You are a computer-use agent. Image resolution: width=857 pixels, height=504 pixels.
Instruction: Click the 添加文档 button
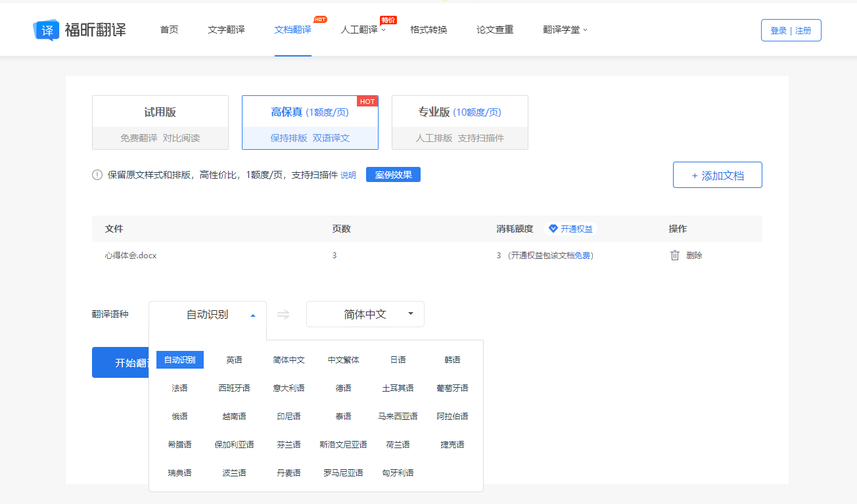718,175
